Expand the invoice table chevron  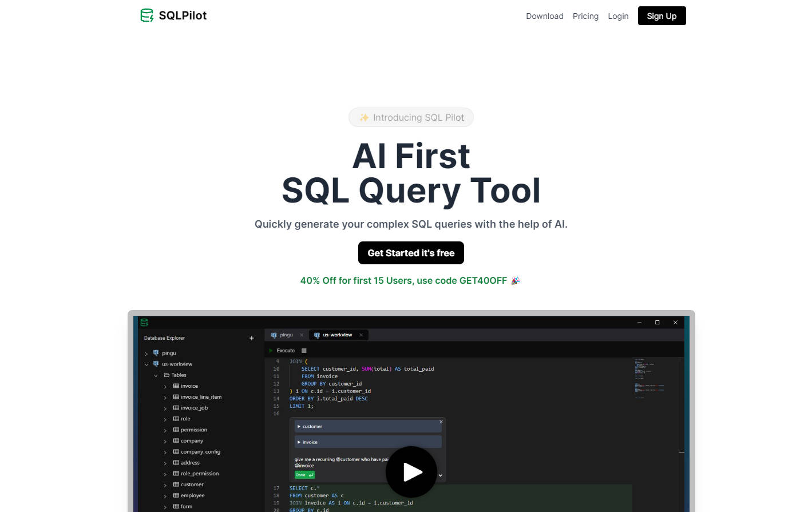[165, 387]
